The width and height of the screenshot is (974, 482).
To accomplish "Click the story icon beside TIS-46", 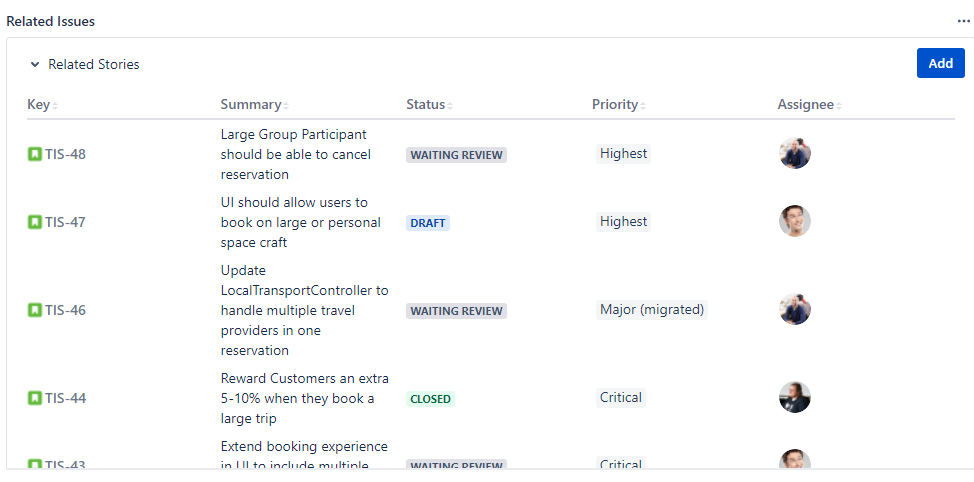I will click(x=35, y=310).
